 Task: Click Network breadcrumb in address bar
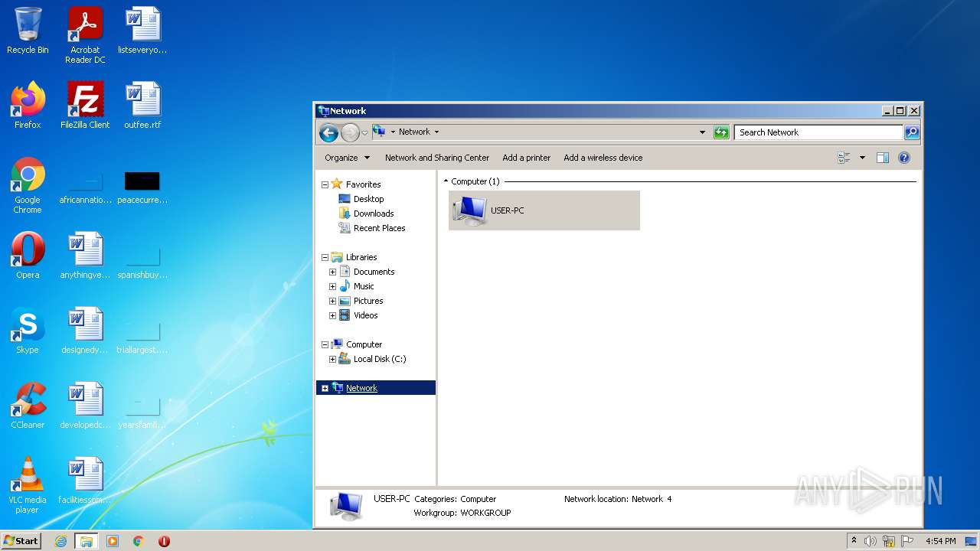click(414, 132)
